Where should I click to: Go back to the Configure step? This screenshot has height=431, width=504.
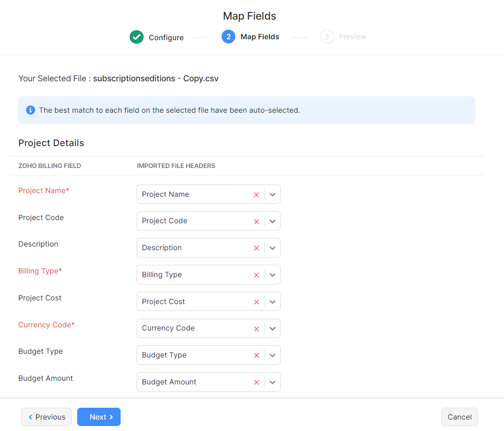point(157,37)
